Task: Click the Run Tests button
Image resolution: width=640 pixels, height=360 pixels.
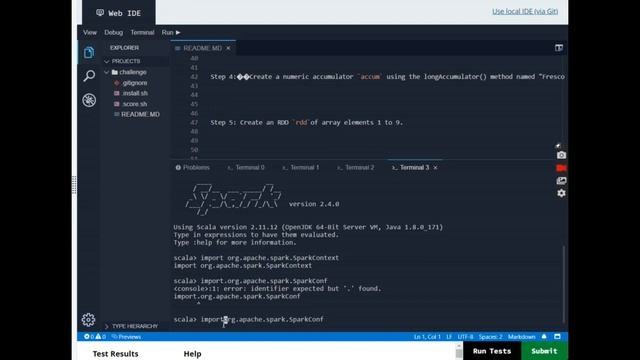Action: (x=492, y=351)
